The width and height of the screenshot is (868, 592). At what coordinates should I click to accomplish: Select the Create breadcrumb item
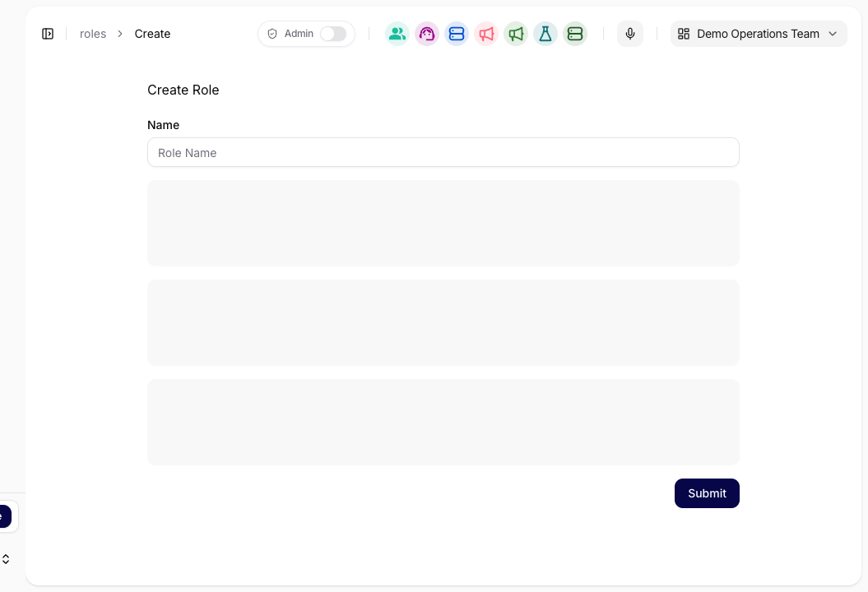[152, 34]
